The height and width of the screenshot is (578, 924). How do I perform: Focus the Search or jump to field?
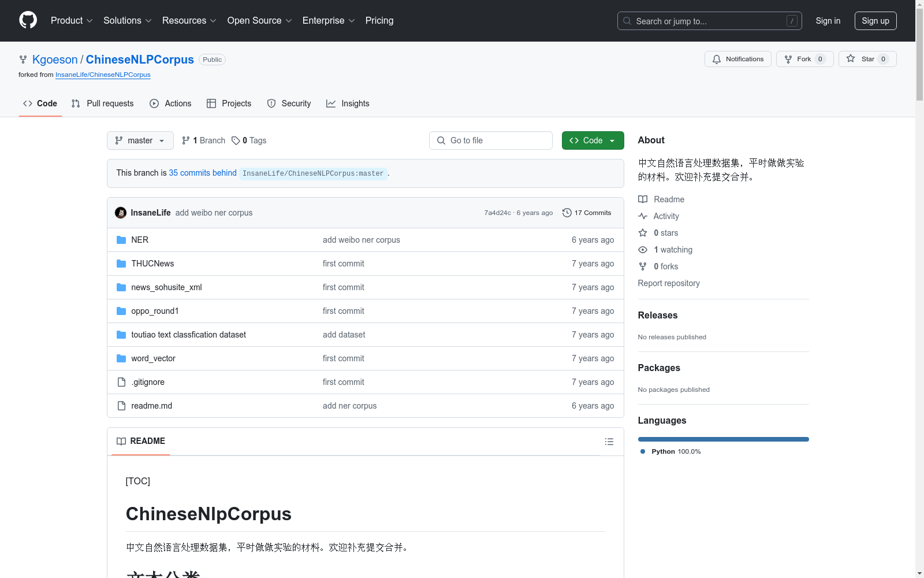(x=710, y=21)
